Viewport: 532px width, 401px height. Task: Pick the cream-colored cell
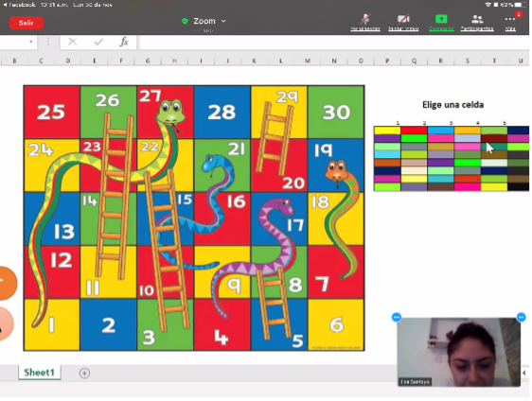point(414,170)
